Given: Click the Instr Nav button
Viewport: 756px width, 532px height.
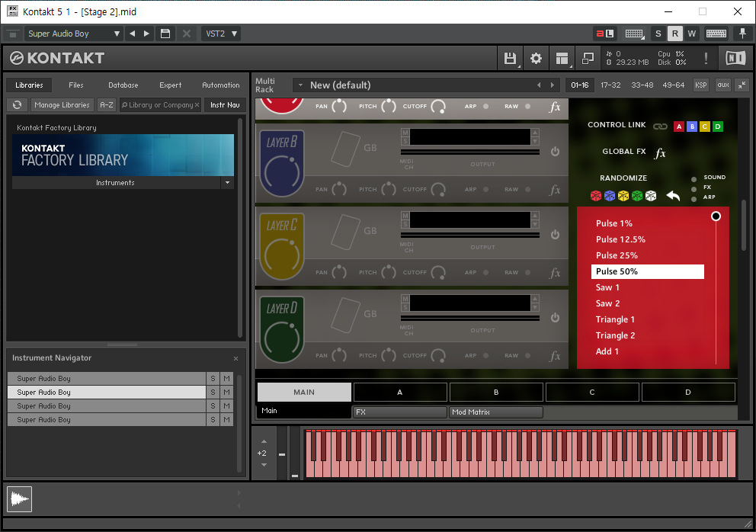Looking at the screenshot, I should click(225, 104).
